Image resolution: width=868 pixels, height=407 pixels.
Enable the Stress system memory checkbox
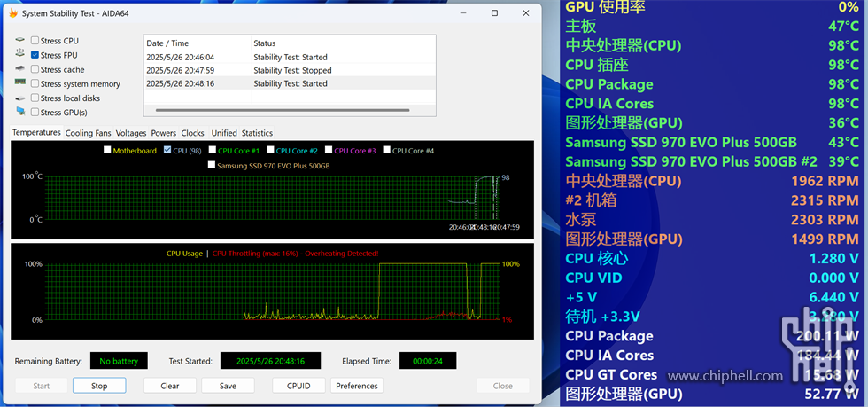tap(35, 83)
